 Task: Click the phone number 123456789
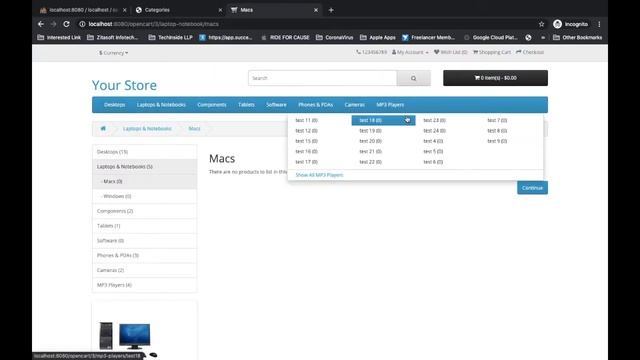371,52
